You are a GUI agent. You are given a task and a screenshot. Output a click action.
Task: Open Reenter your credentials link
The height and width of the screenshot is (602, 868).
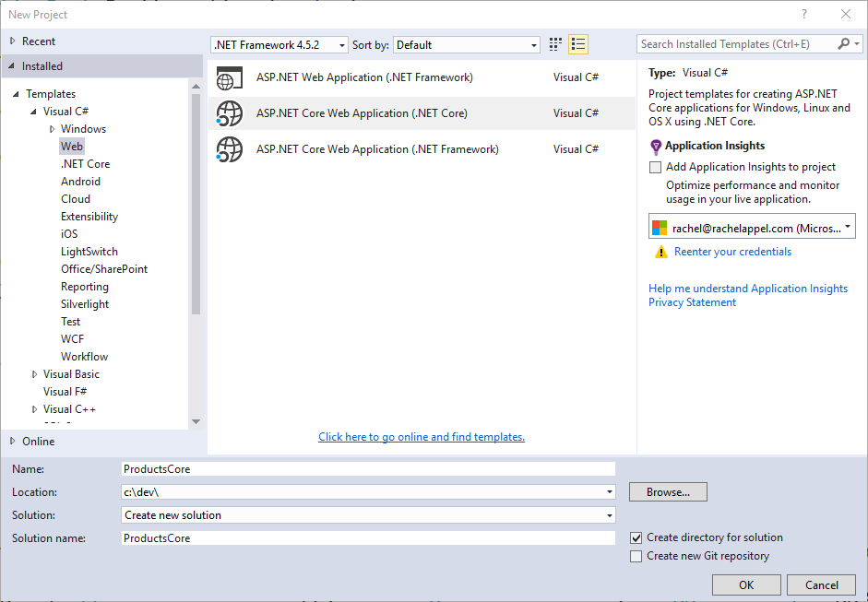(x=733, y=252)
